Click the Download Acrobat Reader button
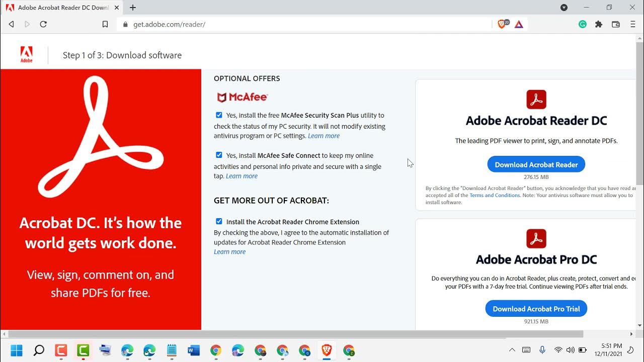644x362 pixels. pyautogui.click(x=536, y=164)
